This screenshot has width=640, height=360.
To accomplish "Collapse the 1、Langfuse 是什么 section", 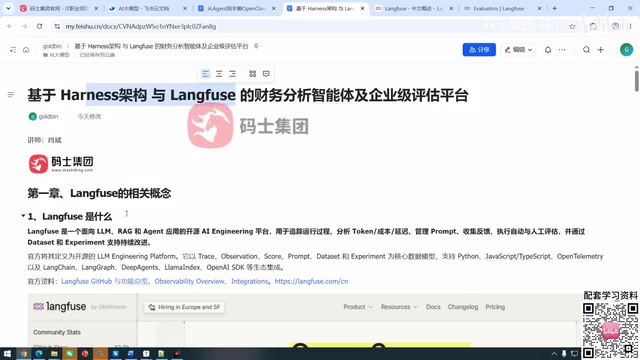I will (23, 216).
